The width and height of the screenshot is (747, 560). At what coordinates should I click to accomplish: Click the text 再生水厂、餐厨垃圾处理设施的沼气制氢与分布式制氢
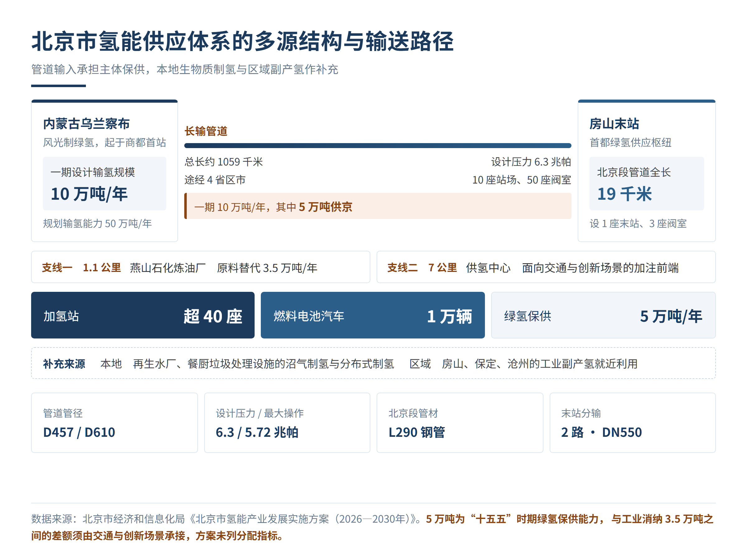tap(263, 364)
